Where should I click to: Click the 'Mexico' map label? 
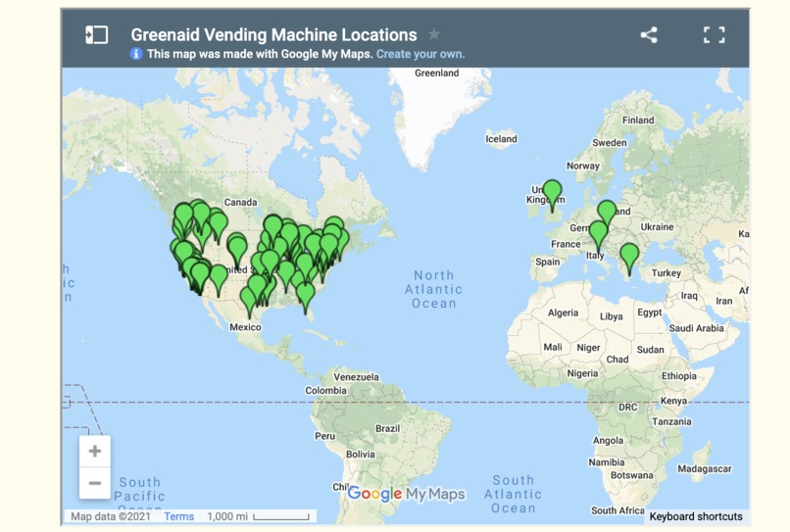click(x=245, y=327)
